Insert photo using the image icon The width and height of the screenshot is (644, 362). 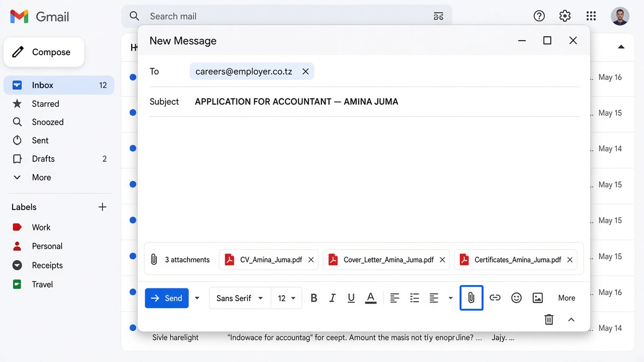point(538,298)
